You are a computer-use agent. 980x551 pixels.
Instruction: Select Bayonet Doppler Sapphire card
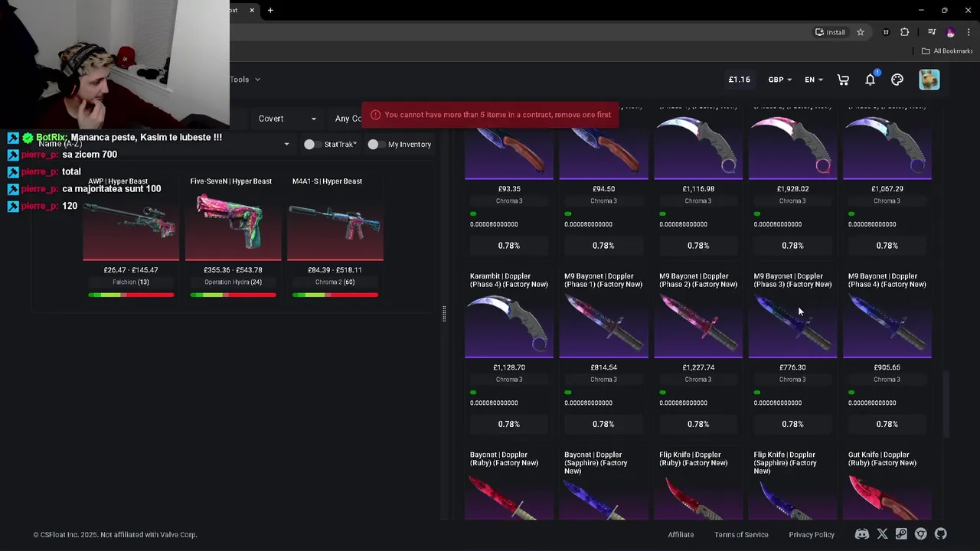tap(603, 485)
